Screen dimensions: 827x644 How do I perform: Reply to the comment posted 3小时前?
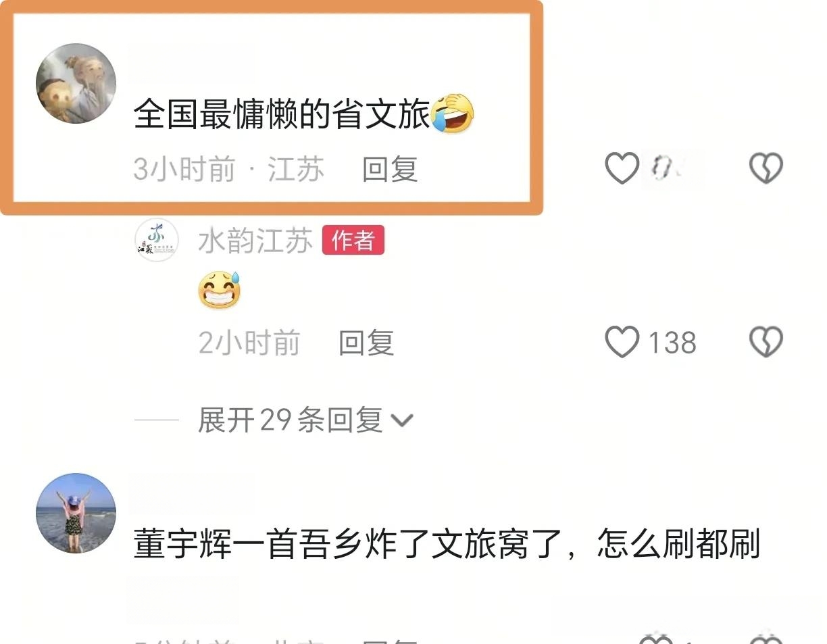pos(390,169)
